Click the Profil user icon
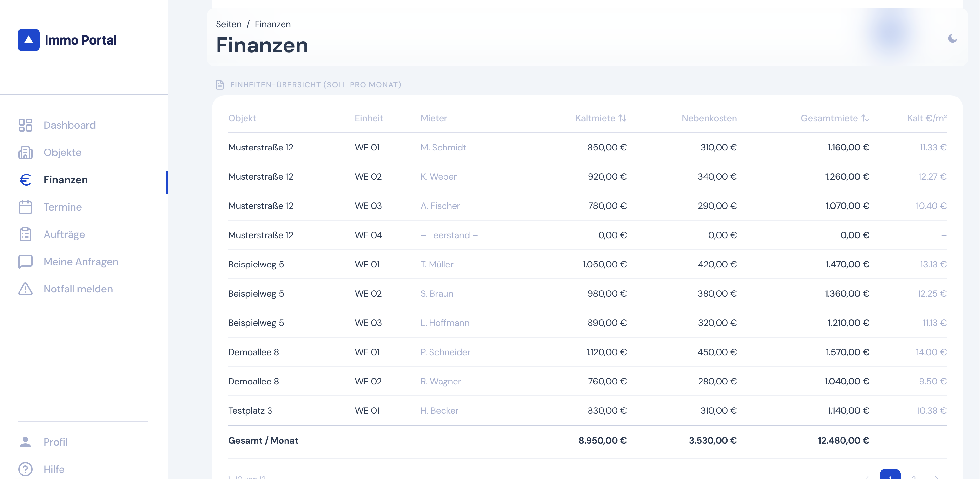 pyautogui.click(x=25, y=442)
